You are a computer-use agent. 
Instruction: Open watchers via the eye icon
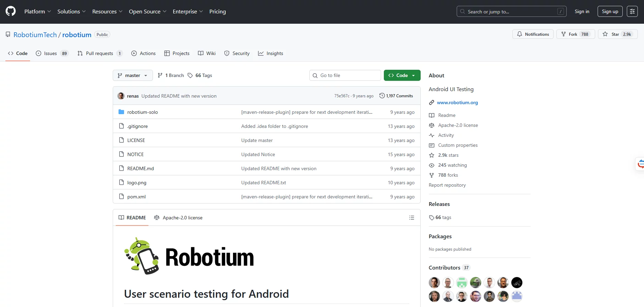tap(432, 165)
